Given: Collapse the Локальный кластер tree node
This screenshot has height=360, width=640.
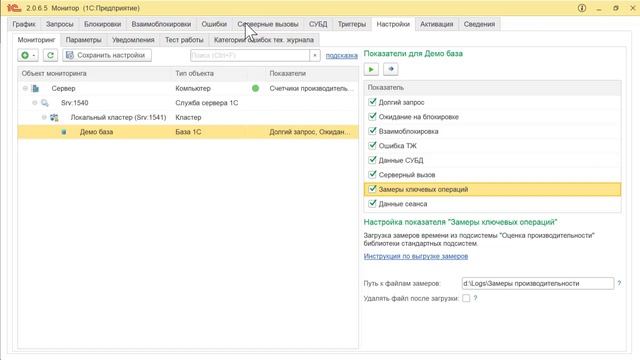Looking at the screenshot, I should (44, 118).
